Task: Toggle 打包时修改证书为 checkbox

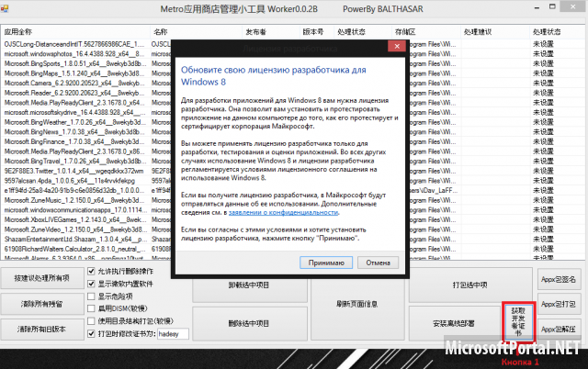Action: pos(91,333)
